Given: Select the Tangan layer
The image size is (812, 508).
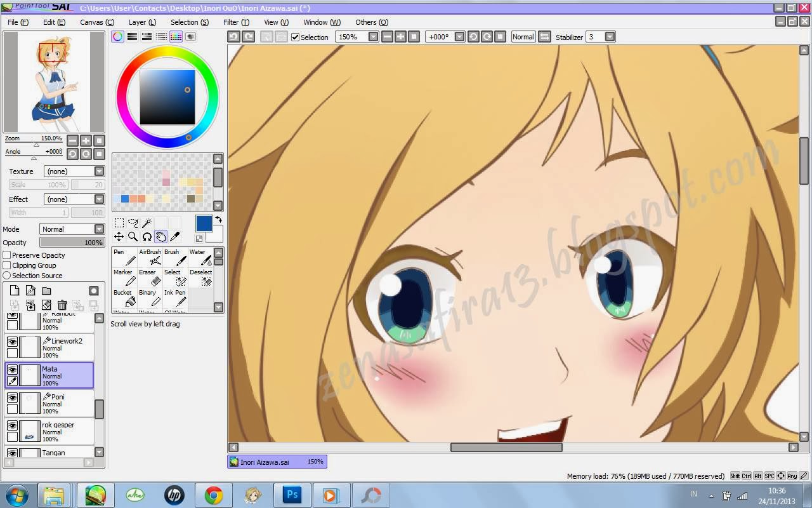Looking at the screenshot, I should 49,453.
